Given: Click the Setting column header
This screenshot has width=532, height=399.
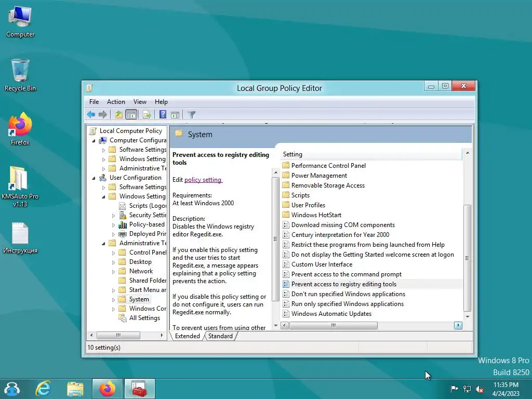Looking at the screenshot, I should [371, 154].
